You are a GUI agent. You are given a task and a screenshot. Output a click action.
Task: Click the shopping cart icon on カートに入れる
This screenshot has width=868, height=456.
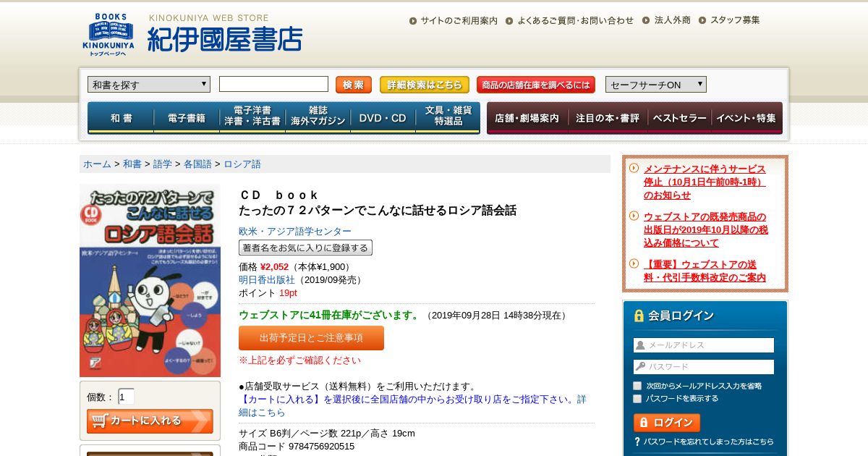(99, 421)
